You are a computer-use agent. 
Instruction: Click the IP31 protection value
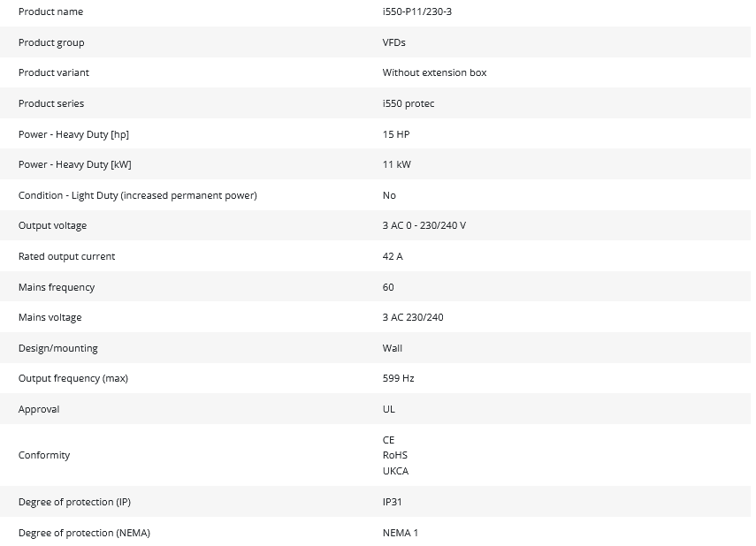pyautogui.click(x=393, y=502)
